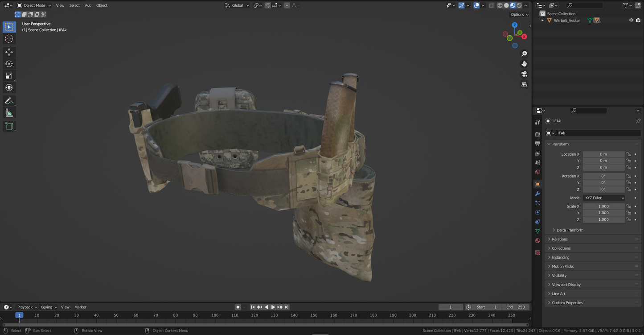Screen dimensions: 644x335
Task: Open the Modifier properties wrench tab
Action: click(537, 194)
